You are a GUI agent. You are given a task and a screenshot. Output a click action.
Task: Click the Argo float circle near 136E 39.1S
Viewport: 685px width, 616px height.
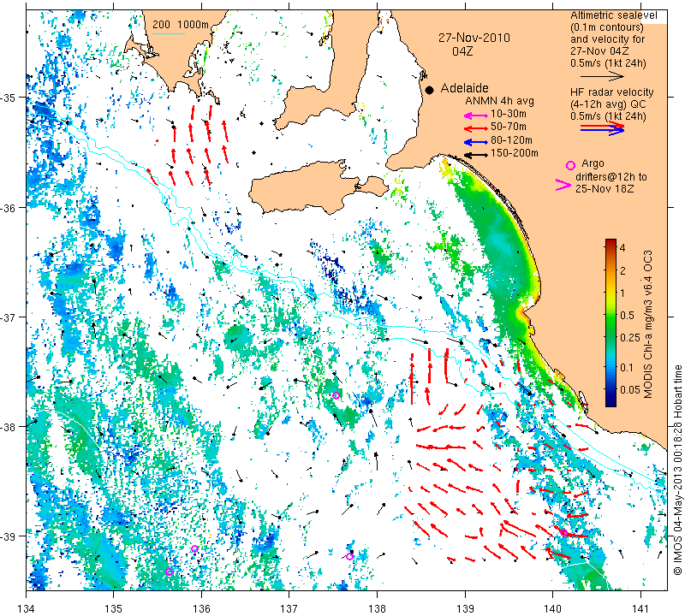pos(195,548)
